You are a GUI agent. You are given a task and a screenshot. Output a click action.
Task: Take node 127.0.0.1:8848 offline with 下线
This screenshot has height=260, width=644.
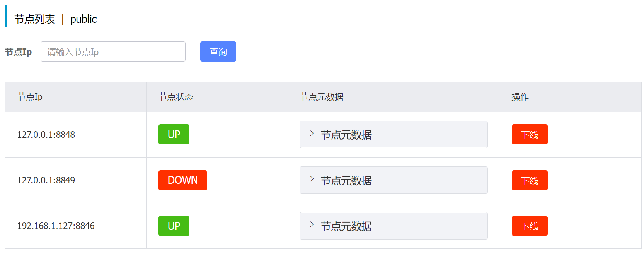tap(529, 135)
